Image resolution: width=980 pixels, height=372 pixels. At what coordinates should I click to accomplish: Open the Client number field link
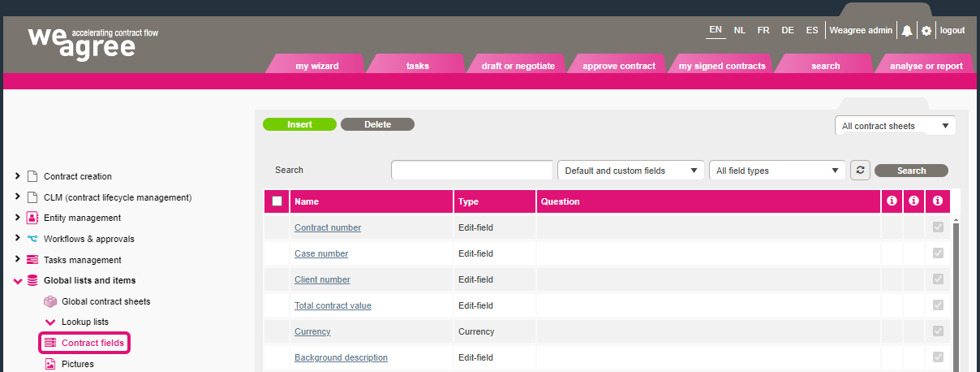coord(322,279)
